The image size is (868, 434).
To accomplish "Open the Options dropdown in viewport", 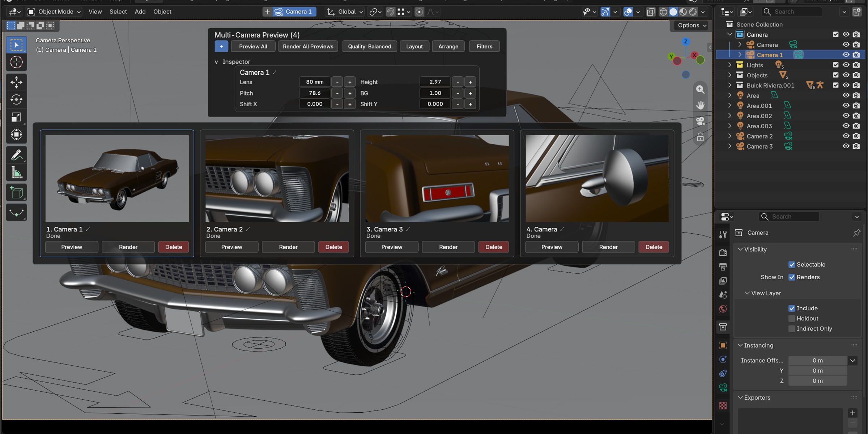I will (692, 25).
